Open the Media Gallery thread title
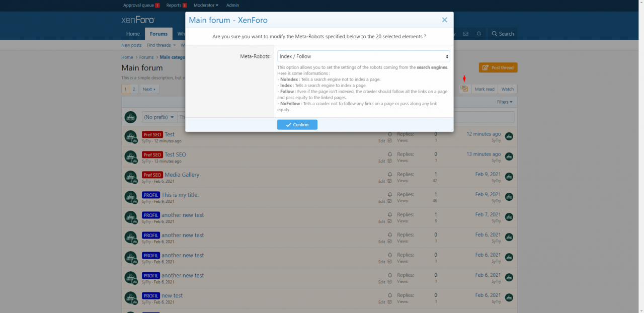This screenshot has height=313, width=644. 182,175
